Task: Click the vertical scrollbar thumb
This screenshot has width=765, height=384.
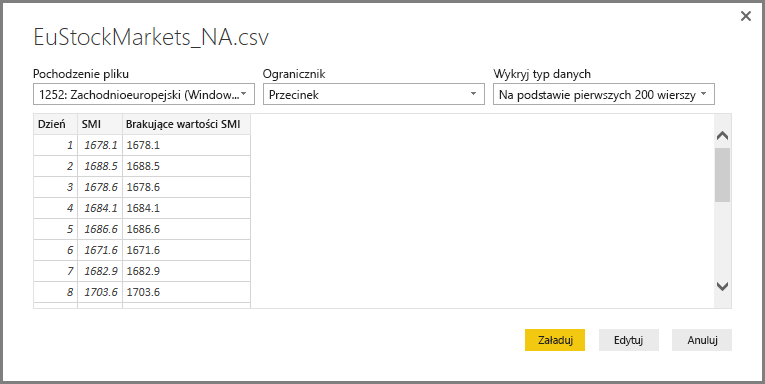Action: tap(723, 175)
